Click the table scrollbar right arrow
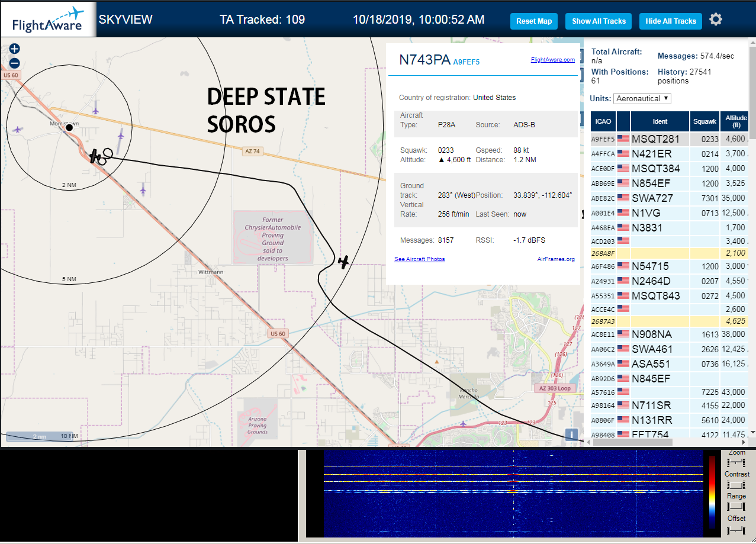Screen dimensions: 756x544 [x=743, y=442]
